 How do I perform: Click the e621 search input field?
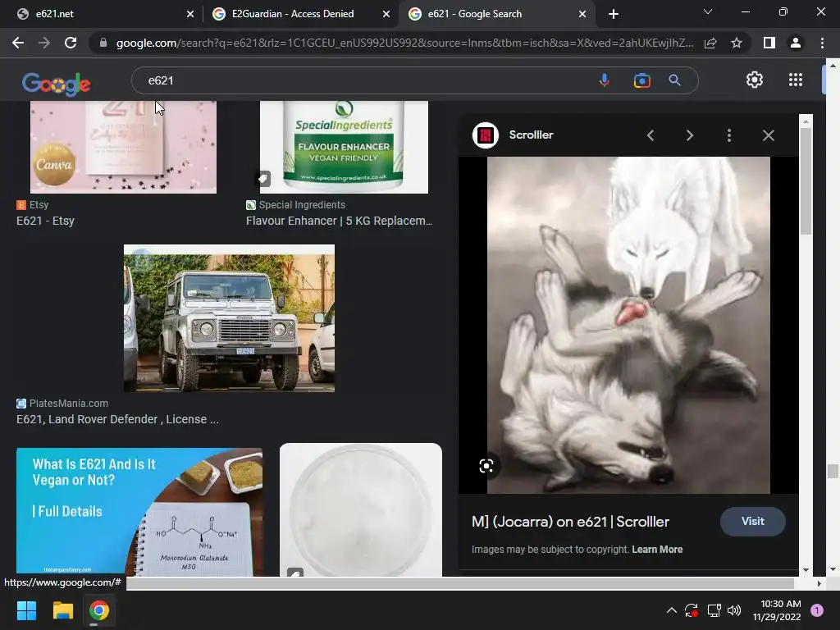click(x=364, y=80)
